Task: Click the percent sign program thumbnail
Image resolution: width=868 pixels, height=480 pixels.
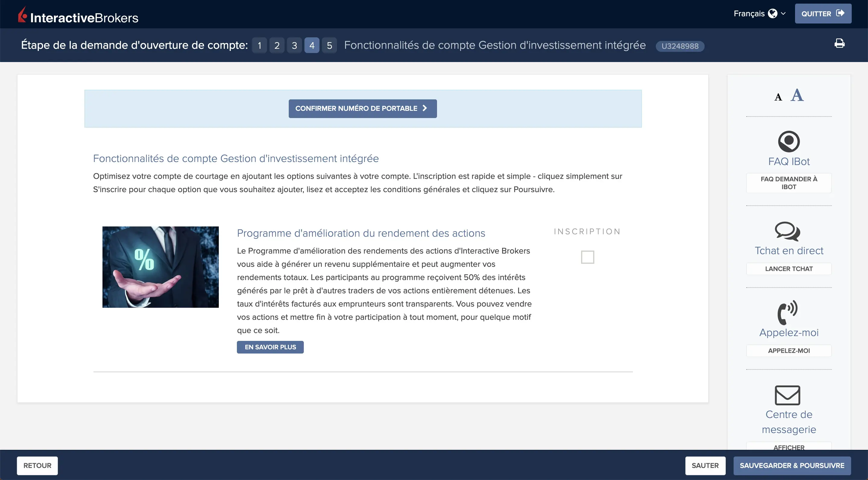Action: [160, 267]
